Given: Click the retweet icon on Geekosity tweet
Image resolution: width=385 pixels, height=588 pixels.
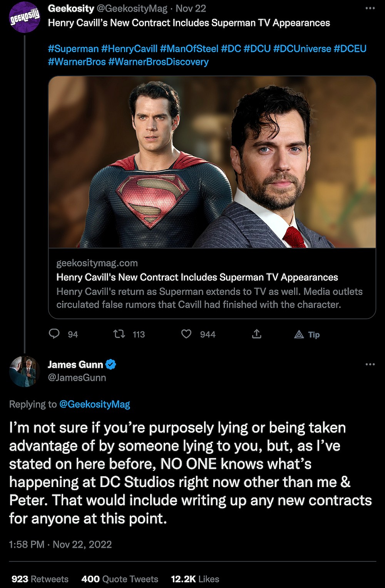Looking at the screenshot, I should (119, 334).
